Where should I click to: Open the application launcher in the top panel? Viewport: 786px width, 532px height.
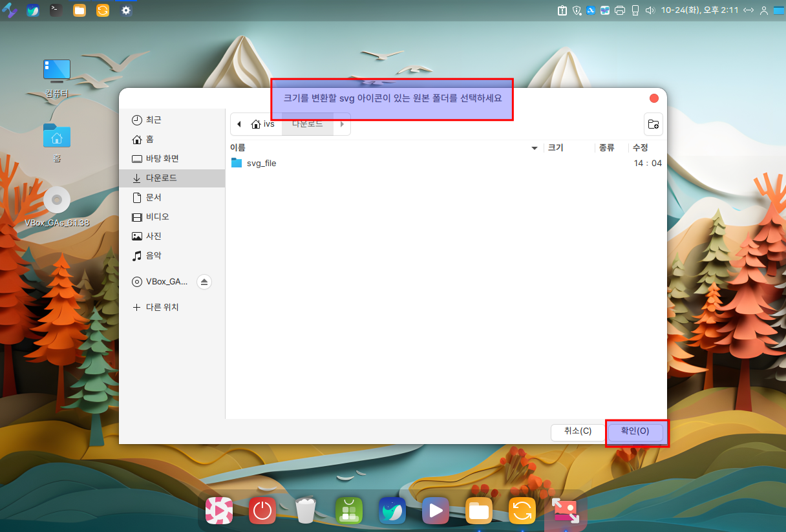click(10, 10)
